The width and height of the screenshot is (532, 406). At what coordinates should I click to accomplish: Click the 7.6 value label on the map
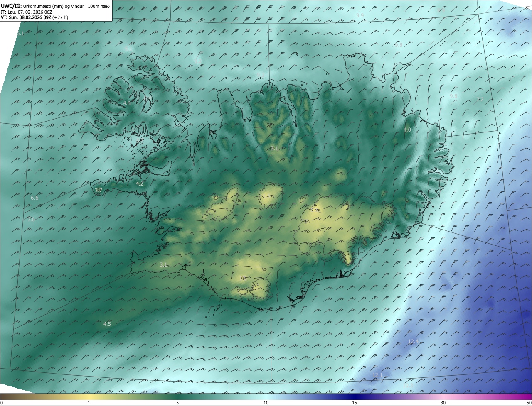pyautogui.click(x=31, y=219)
